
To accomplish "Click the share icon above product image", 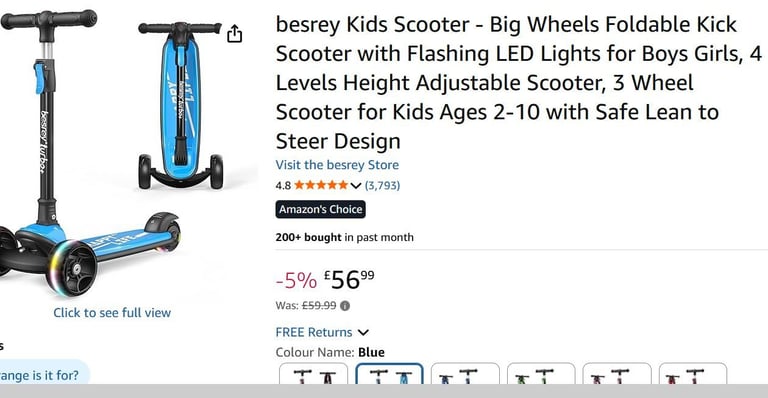I will (235, 34).
